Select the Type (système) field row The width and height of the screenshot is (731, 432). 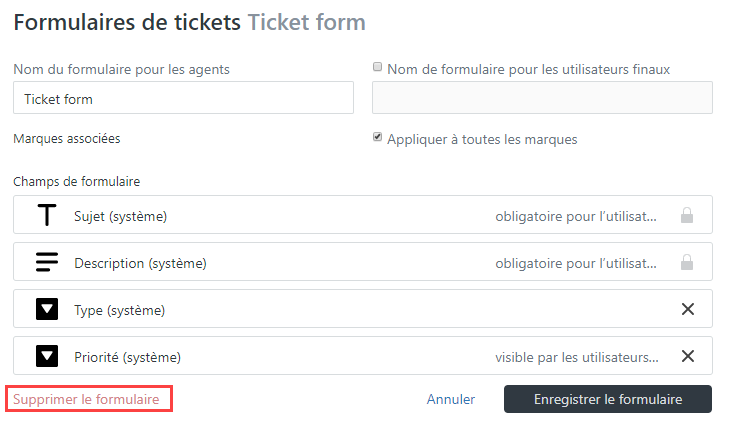300,309
